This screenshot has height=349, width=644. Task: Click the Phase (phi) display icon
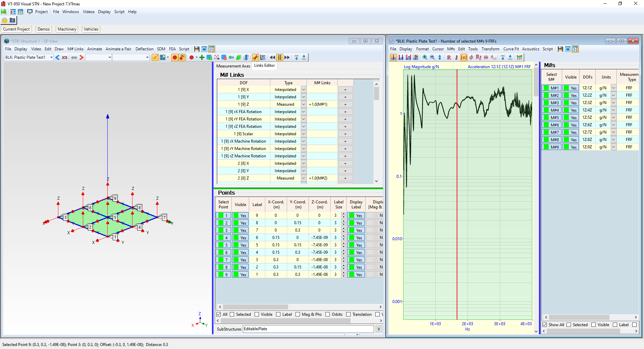pos(471,57)
